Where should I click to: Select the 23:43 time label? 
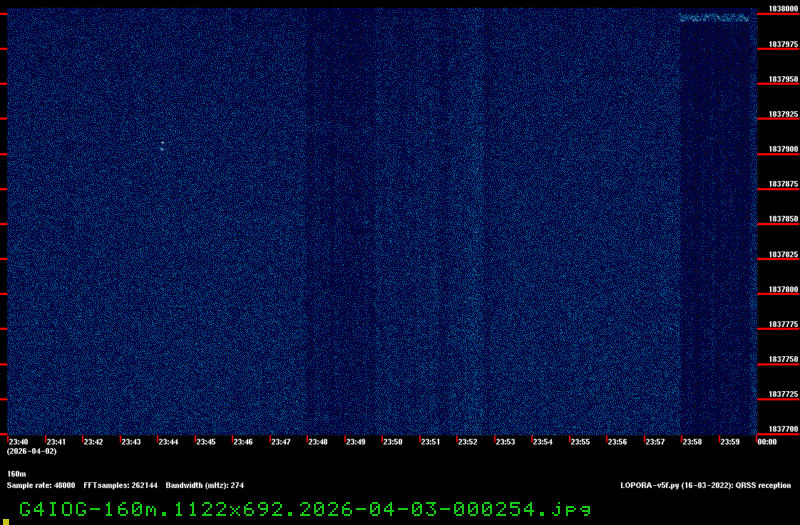click(x=131, y=442)
